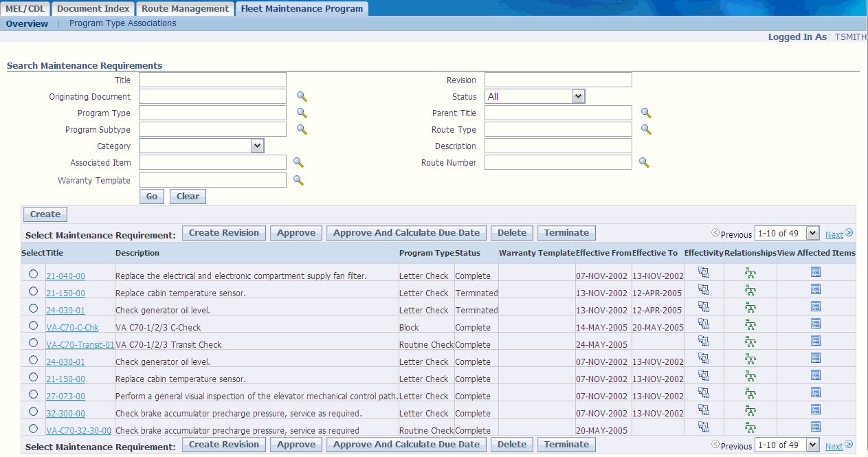Open the Overview subtab
The height and width of the screenshot is (457, 868).
[27, 23]
